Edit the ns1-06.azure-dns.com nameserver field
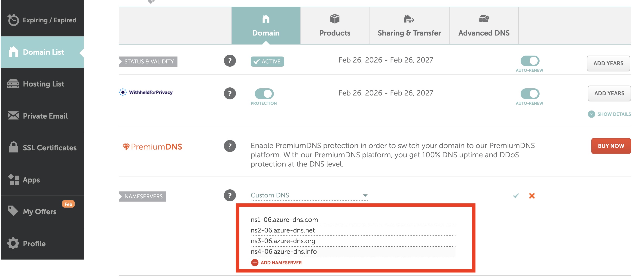 point(353,220)
